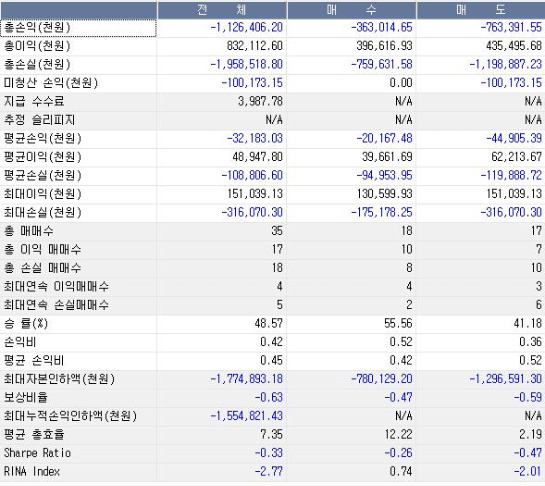545x486 pixels.
Task: Select the 지급 수수료 row label
Action: point(34,102)
